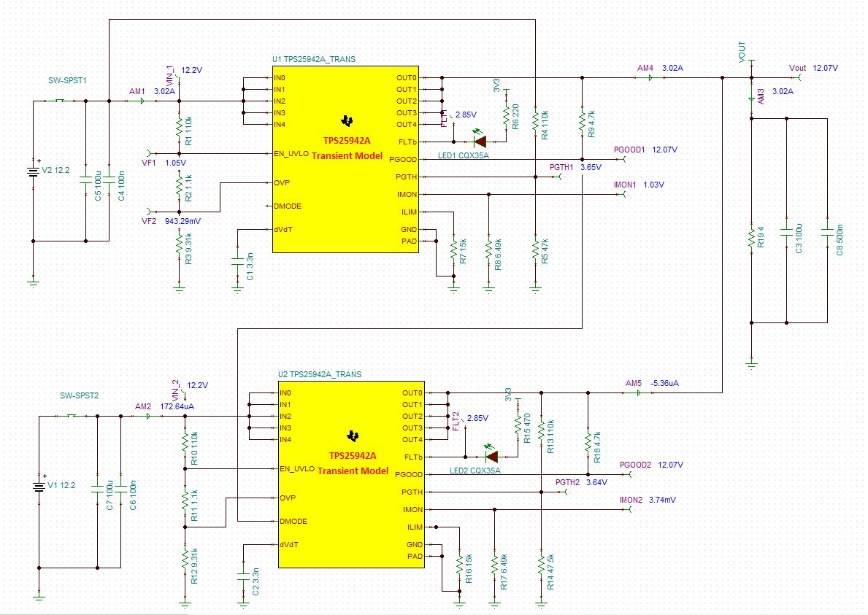Pick the AM2 ammeter arrow
The height and width of the screenshot is (615, 868).
pyautogui.click(x=148, y=417)
